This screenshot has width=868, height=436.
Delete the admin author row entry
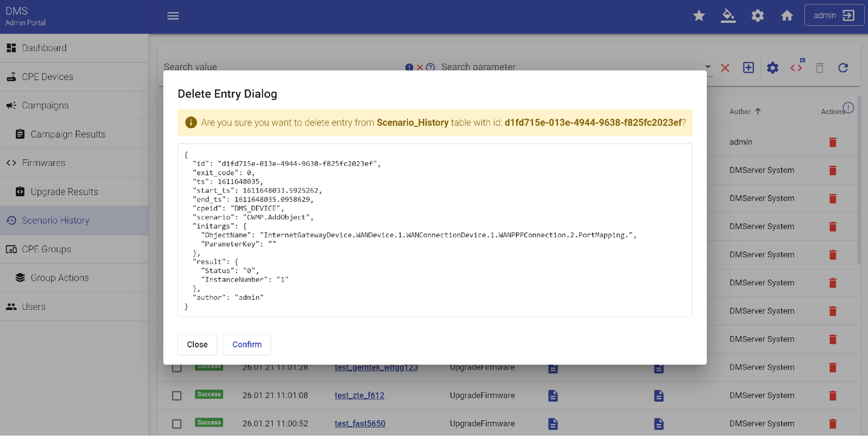(x=832, y=142)
